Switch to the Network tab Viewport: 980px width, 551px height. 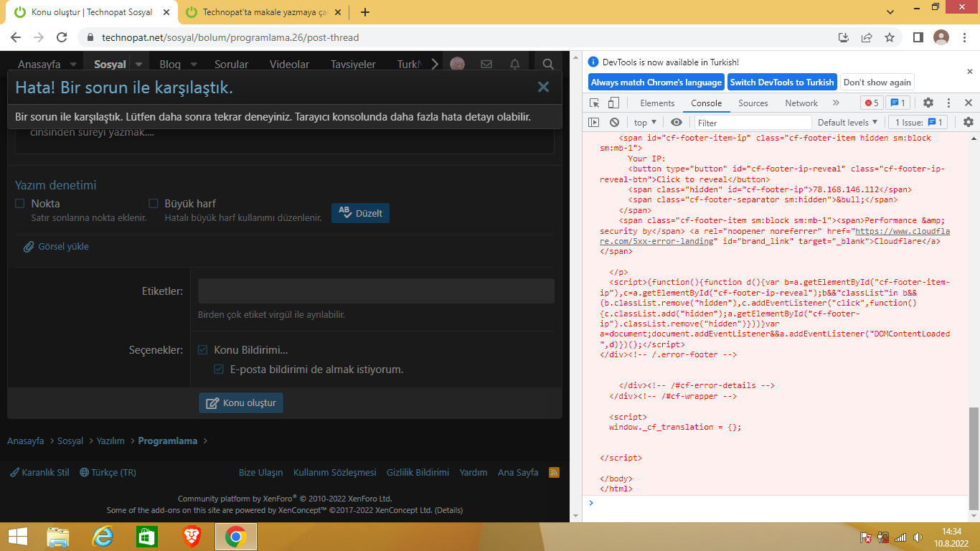[801, 103]
